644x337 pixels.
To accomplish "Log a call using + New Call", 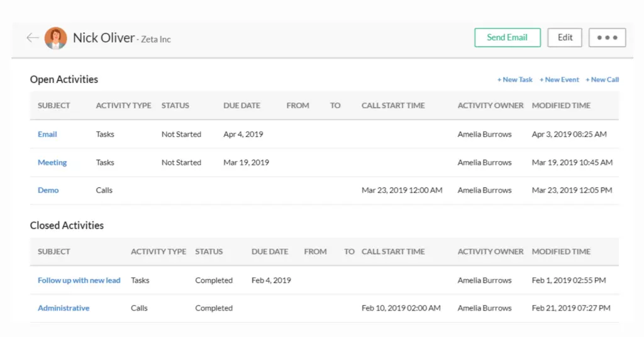I will click(602, 80).
